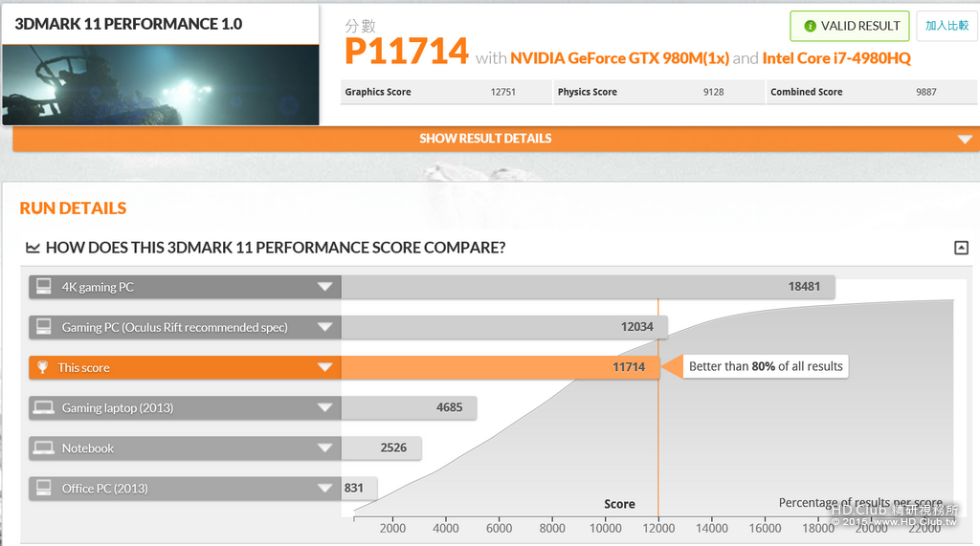Image resolution: width=980 pixels, height=546 pixels.
Task: Click the Office PC (2013) monitor icon
Action: point(44,488)
